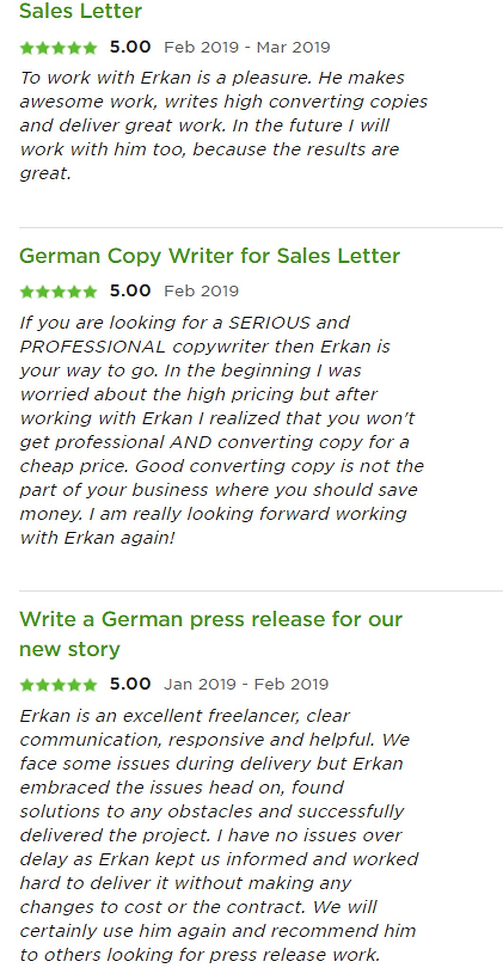Click the last star of the German Copy Writer rating
The width and height of the screenshot is (503, 980).
click(90, 291)
